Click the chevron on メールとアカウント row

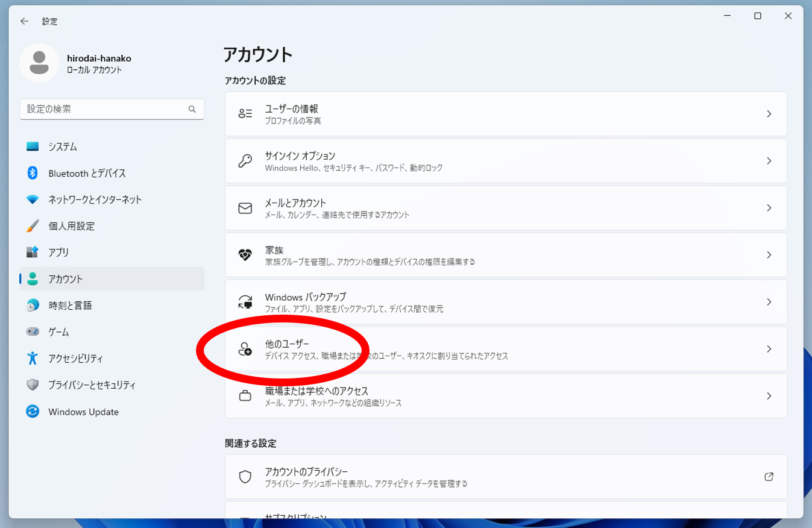(x=769, y=208)
